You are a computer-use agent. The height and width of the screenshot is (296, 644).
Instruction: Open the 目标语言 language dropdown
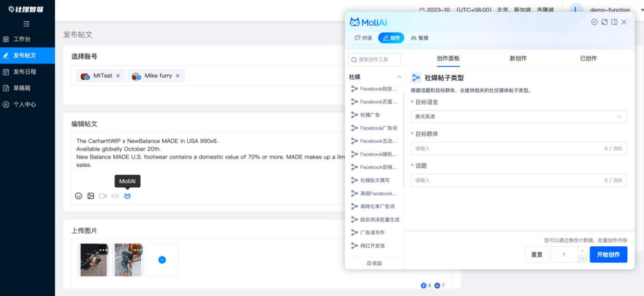click(518, 116)
